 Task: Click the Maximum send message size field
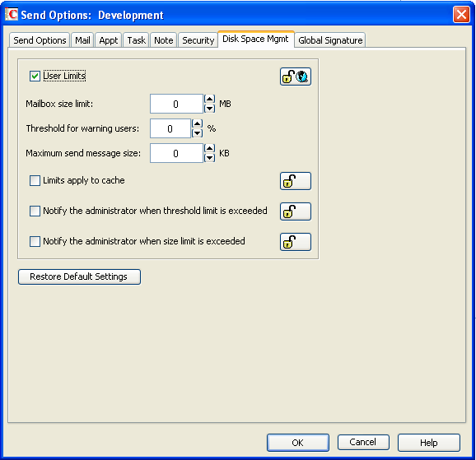point(176,153)
